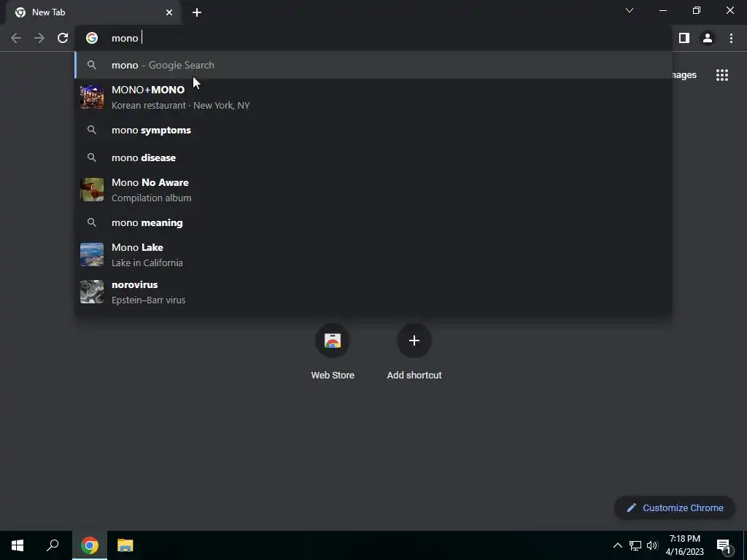Click the norovirus image thumbnail
Viewport: 747px width, 560px height.
92,292
